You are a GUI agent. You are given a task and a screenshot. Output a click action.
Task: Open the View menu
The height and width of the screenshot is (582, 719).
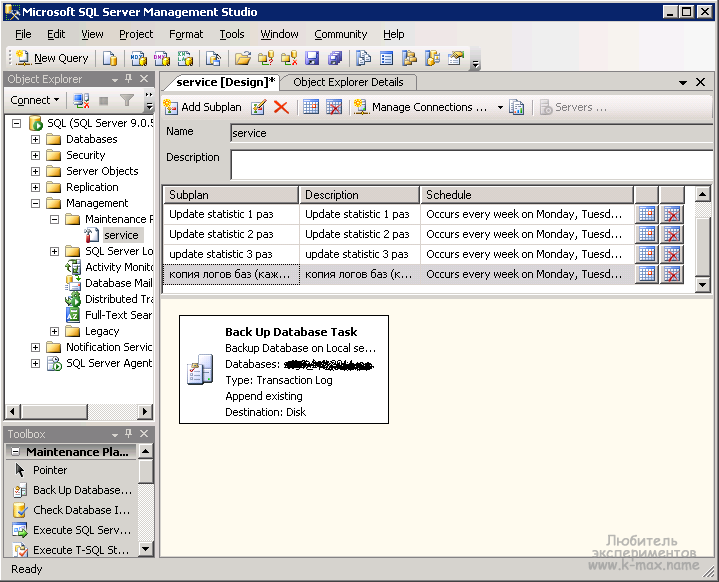pos(92,34)
